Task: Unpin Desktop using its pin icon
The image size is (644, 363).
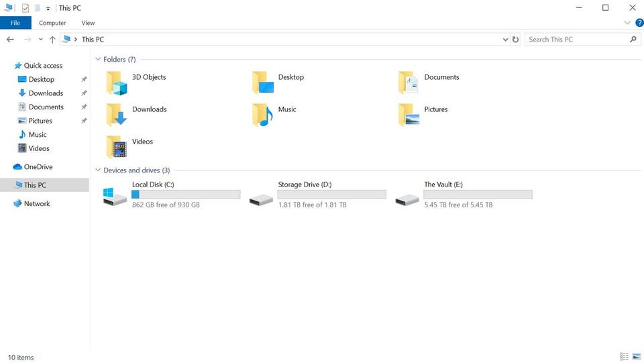Action: [84, 79]
